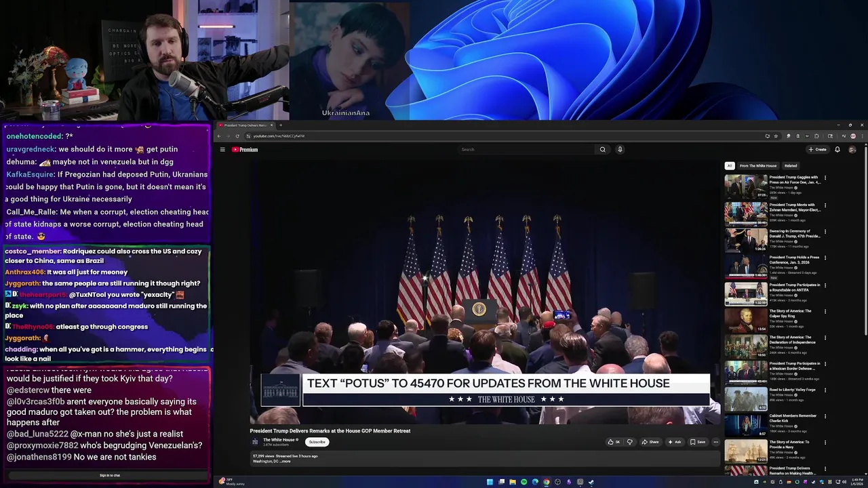Open Zohran Mamdani meeting video thumbnail
Image resolution: width=868 pixels, height=488 pixels.
click(746, 213)
